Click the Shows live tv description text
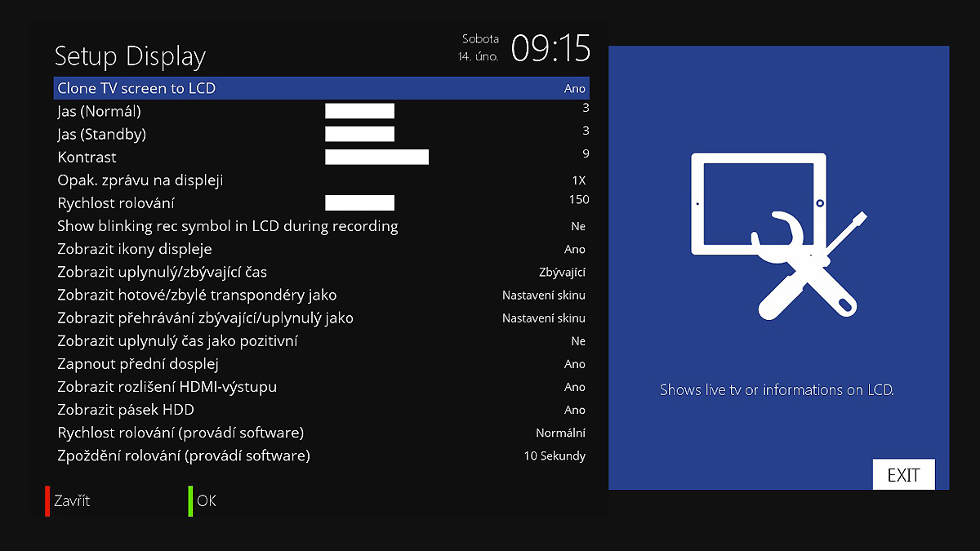The height and width of the screenshot is (551, 980). (x=777, y=390)
